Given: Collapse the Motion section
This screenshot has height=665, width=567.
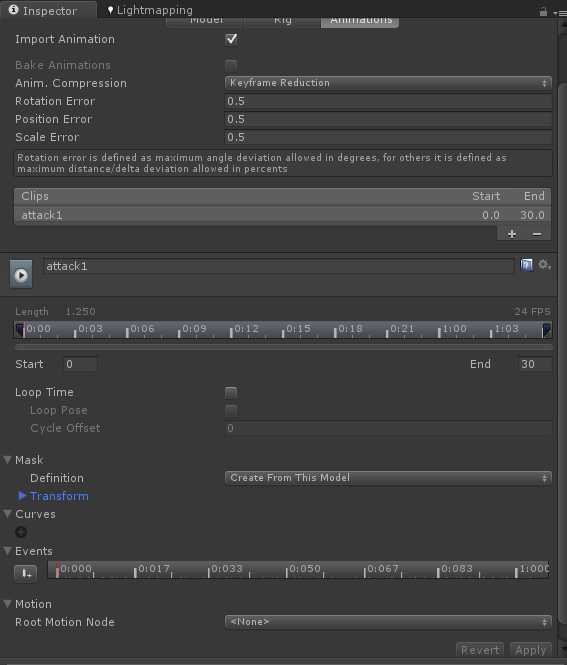Looking at the screenshot, I should (x=7, y=604).
